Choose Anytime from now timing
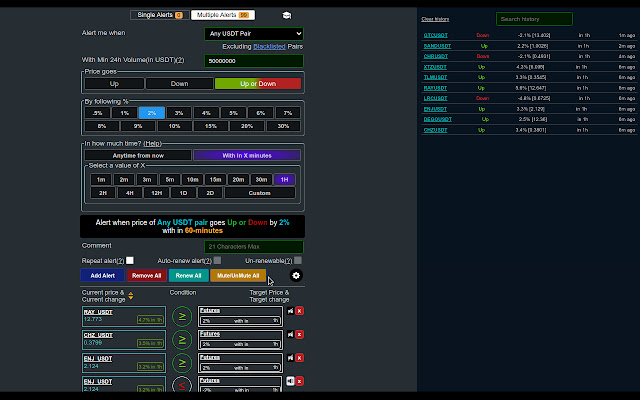Screen dimensions: 640x400 (x=138, y=156)
